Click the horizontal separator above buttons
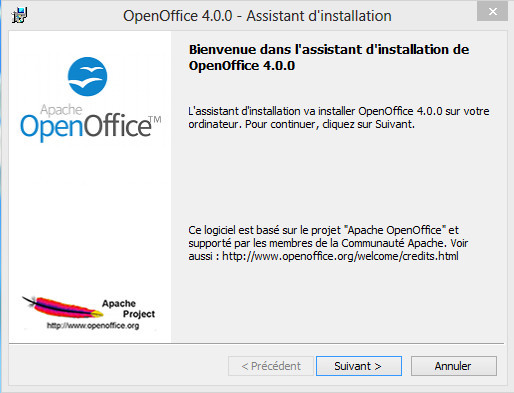 (257, 343)
